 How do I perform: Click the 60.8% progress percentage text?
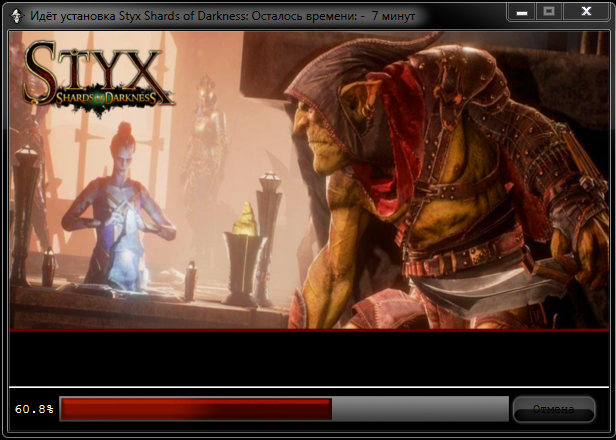click(x=34, y=409)
